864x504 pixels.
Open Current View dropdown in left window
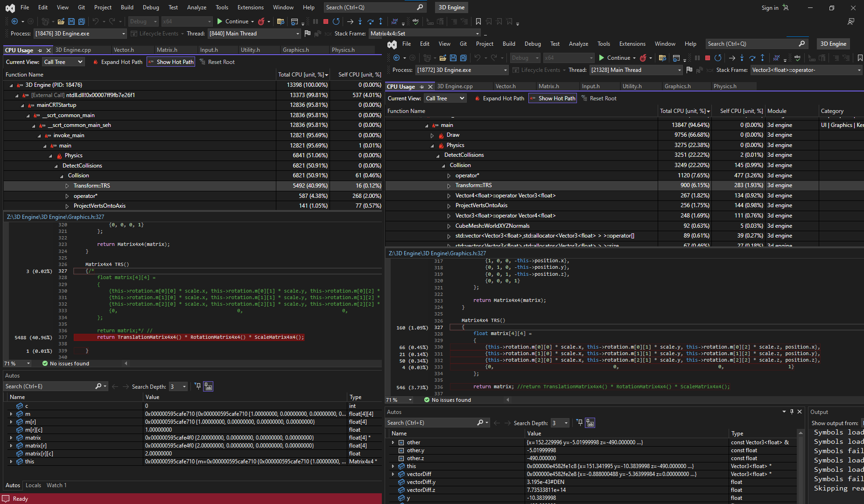(63, 62)
